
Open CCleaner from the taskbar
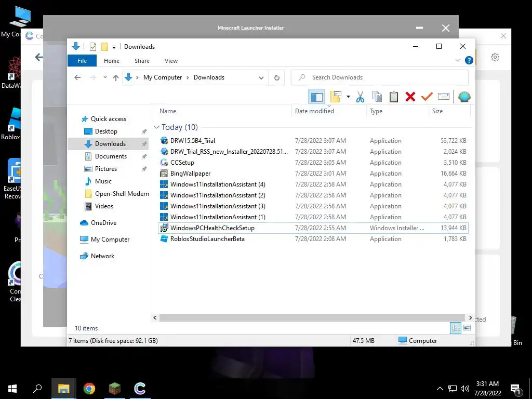[140, 389]
